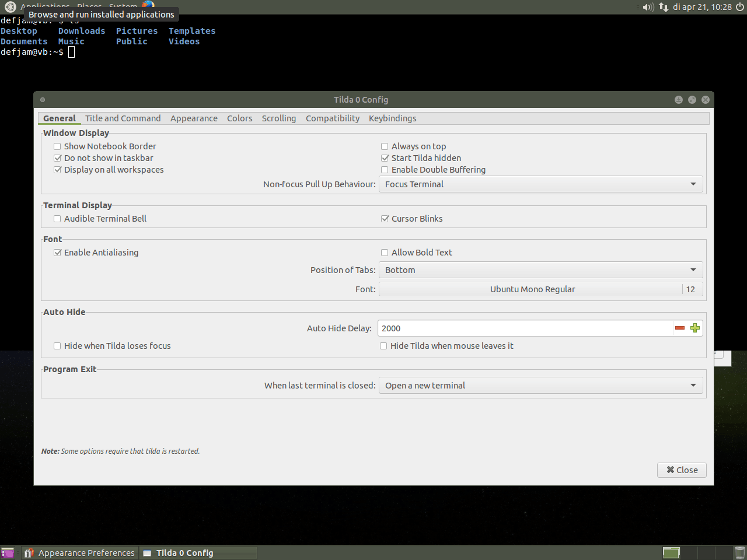This screenshot has width=747, height=560.
Task: Open the clock showing di apr 21, 10:28
Action: pyautogui.click(x=702, y=7)
